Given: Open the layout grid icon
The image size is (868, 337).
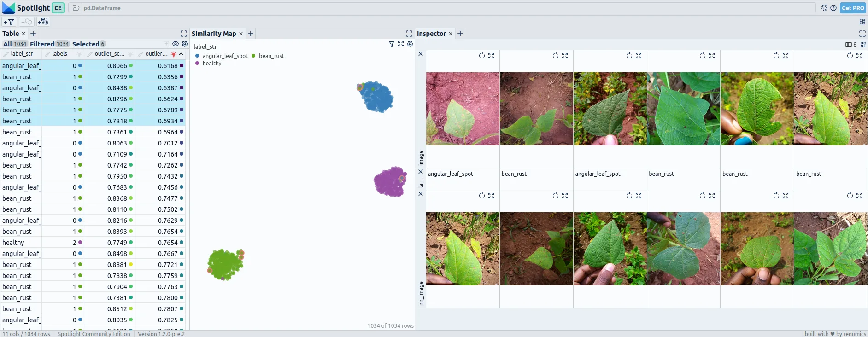Looking at the screenshot, I should coord(862,22).
